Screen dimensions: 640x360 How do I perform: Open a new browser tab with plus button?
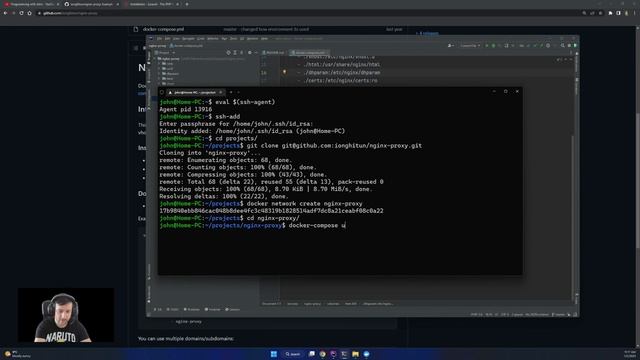click(x=187, y=4)
